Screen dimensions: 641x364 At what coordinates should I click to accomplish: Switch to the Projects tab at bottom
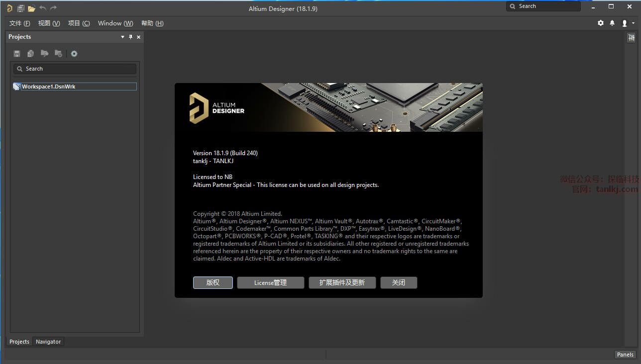19,342
